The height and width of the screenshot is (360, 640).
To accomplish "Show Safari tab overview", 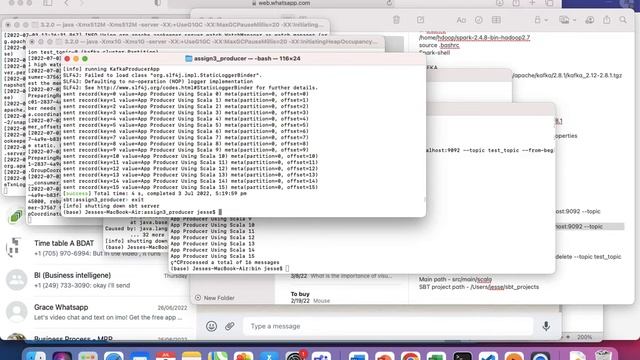I will click(549, 3).
